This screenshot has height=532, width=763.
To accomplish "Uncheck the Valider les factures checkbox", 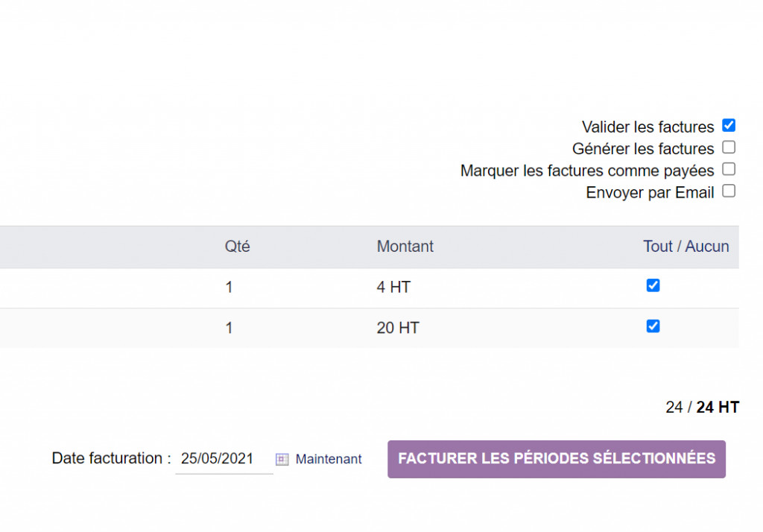I will (x=729, y=126).
